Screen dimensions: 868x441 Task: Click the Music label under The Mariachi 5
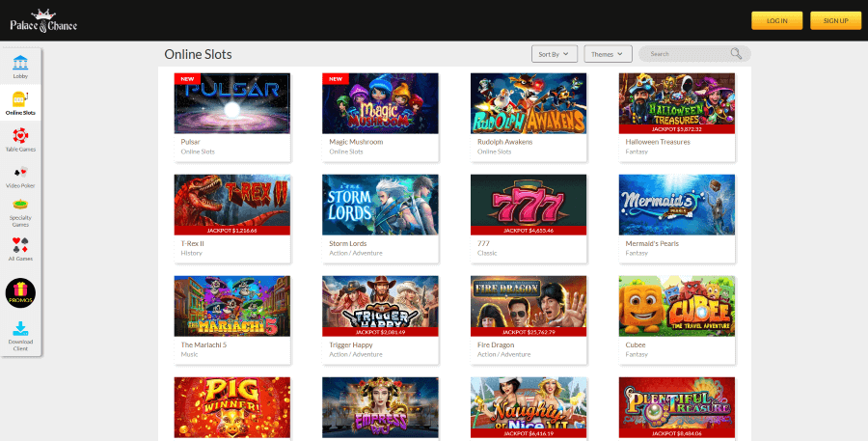189,354
